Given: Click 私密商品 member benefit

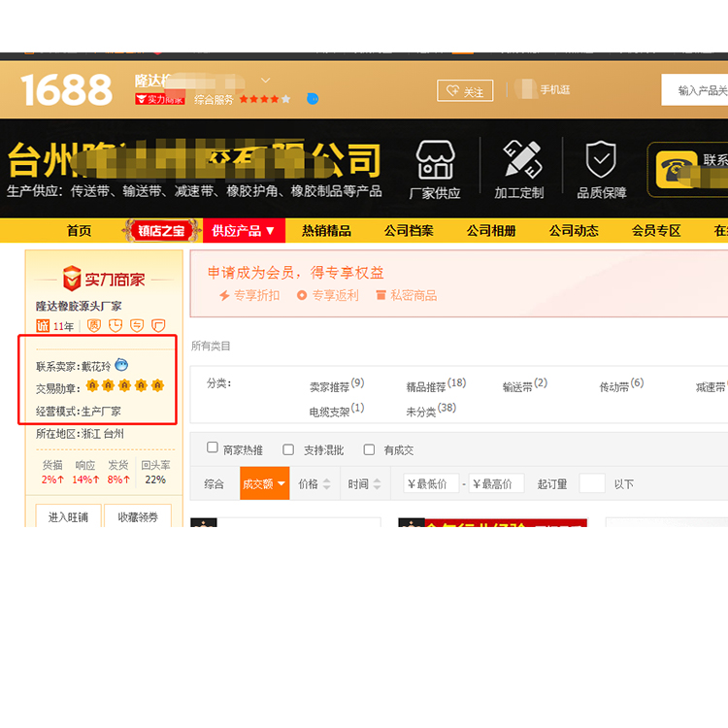Looking at the screenshot, I should tap(407, 296).
